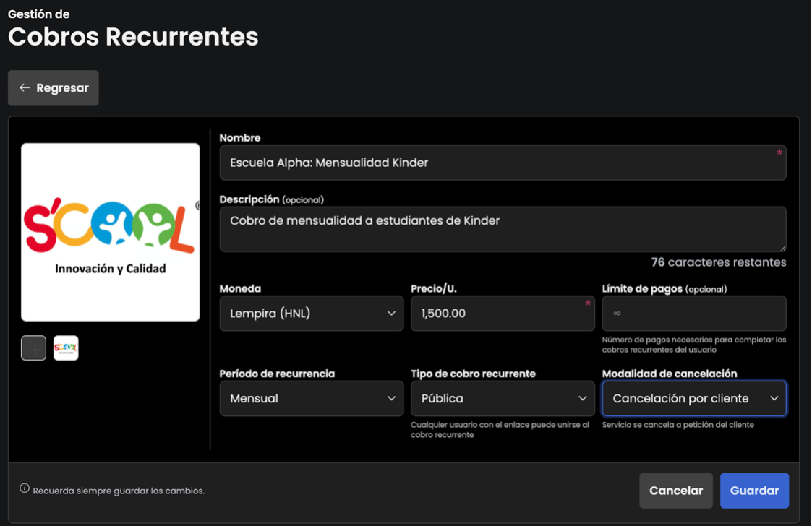Click the Precio/U. price field

point(503,314)
